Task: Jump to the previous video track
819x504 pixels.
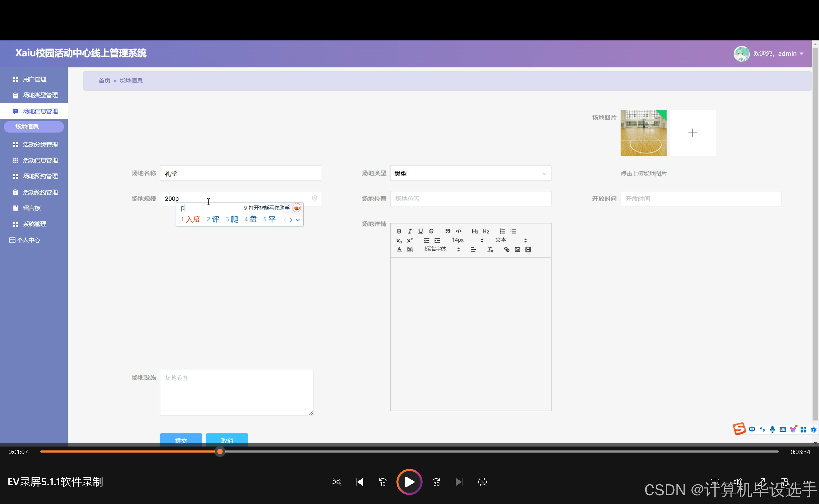Action: click(x=359, y=482)
